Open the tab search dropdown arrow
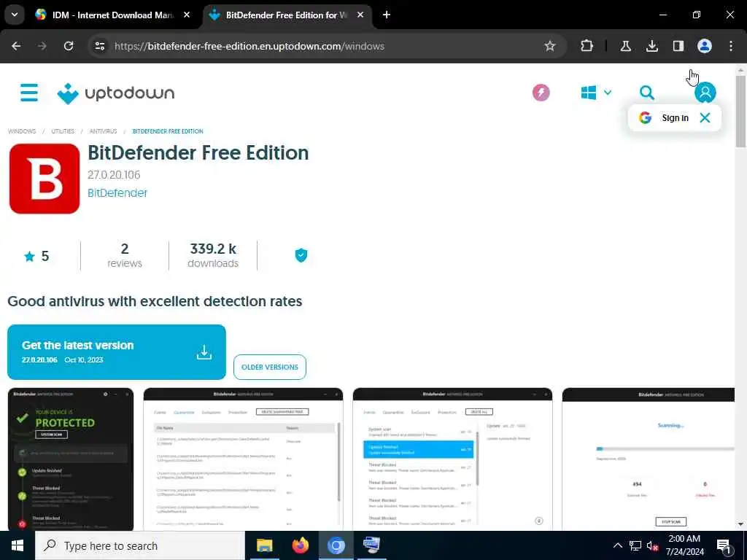Image resolution: width=747 pixels, height=560 pixels. (x=15, y=15)
